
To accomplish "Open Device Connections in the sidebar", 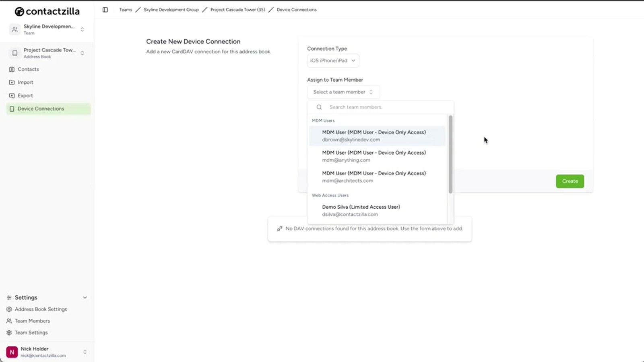I will click(x=48, y=109).
